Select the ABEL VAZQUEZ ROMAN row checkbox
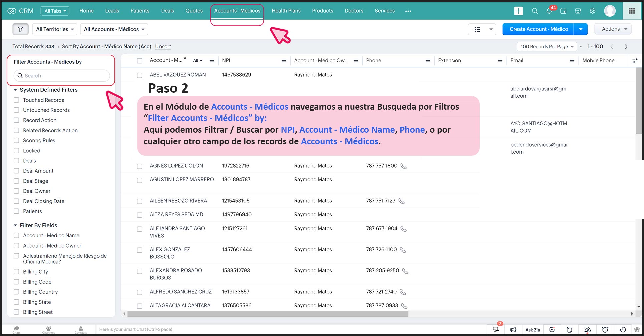The height and width of the screenshot is (336, 644). tap(140, 75)
